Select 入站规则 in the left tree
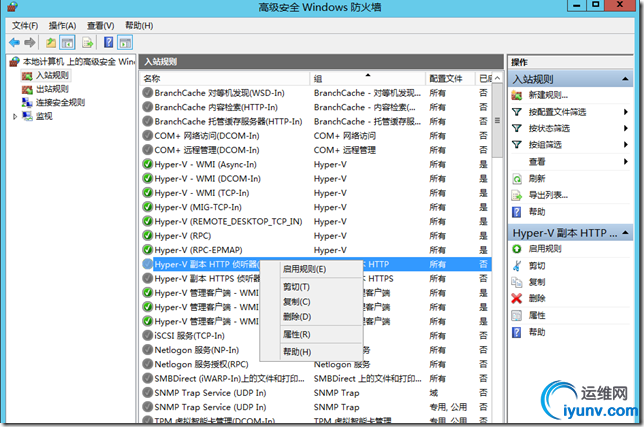Screen dimensions: 644x427 52,75
